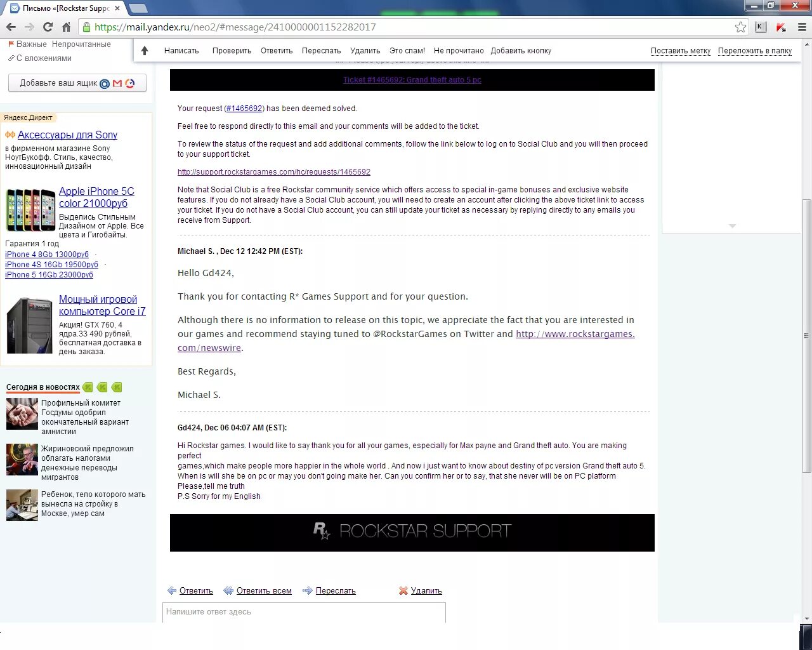Mark message with Это спам!
812x650 pixels.
pyautogui.click(x=407, y=51)
